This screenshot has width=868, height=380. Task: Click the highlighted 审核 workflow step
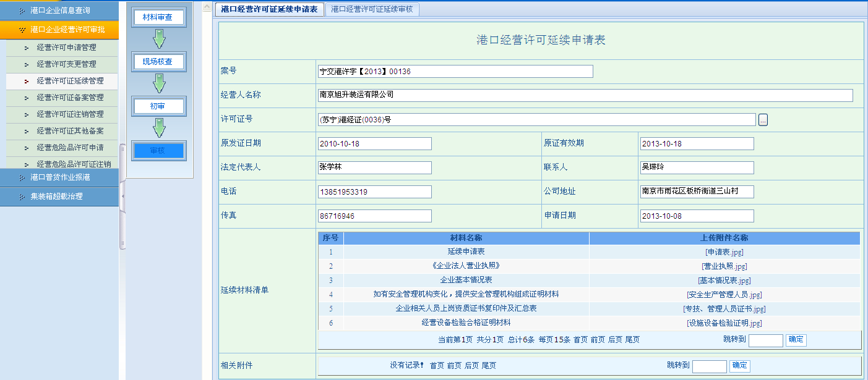(158, 150)
